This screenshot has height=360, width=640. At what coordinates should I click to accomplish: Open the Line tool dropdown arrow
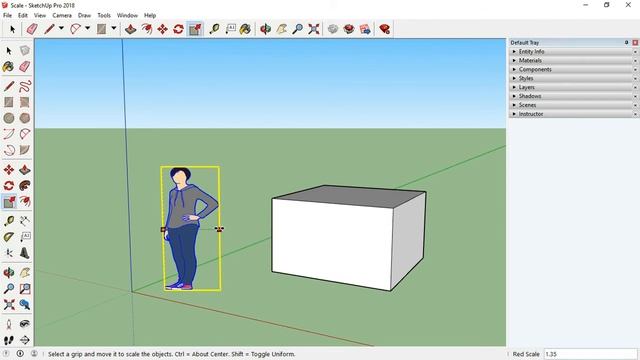[61, 28]
